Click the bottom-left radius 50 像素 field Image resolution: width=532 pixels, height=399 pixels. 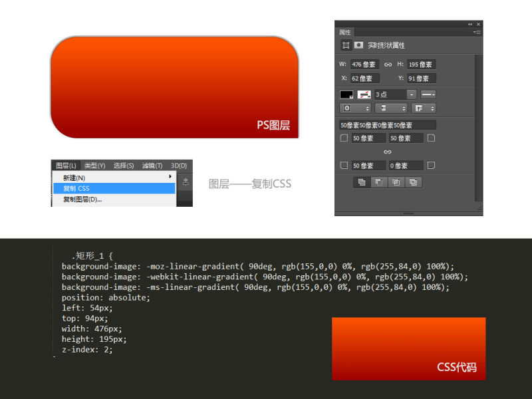tap(368, 166)
